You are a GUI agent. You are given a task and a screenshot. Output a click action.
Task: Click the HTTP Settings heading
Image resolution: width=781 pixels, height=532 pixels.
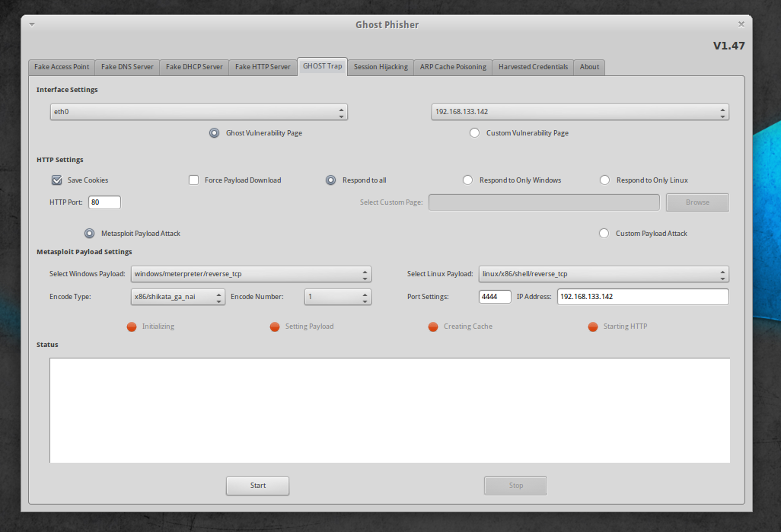point(60,160)
